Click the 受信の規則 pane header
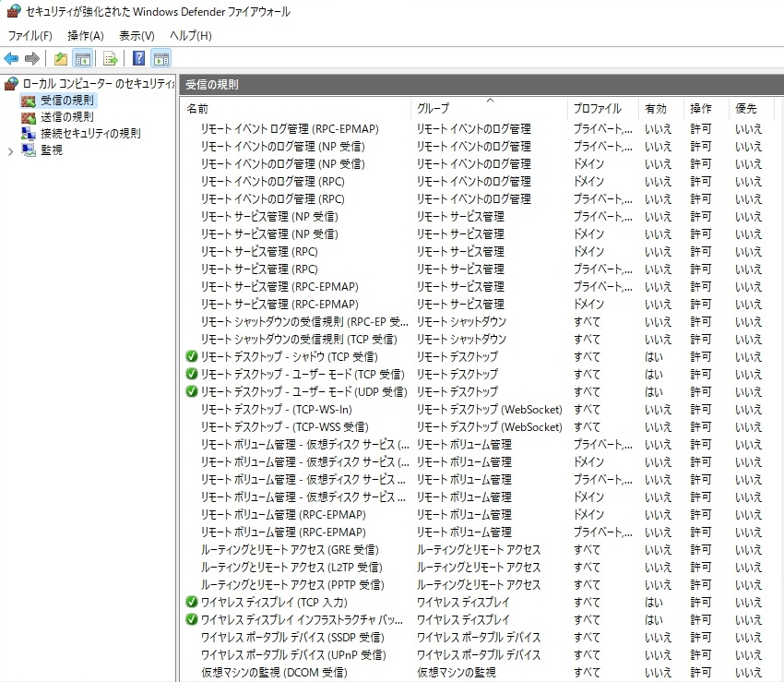The image size is (784, 682). 482,85
